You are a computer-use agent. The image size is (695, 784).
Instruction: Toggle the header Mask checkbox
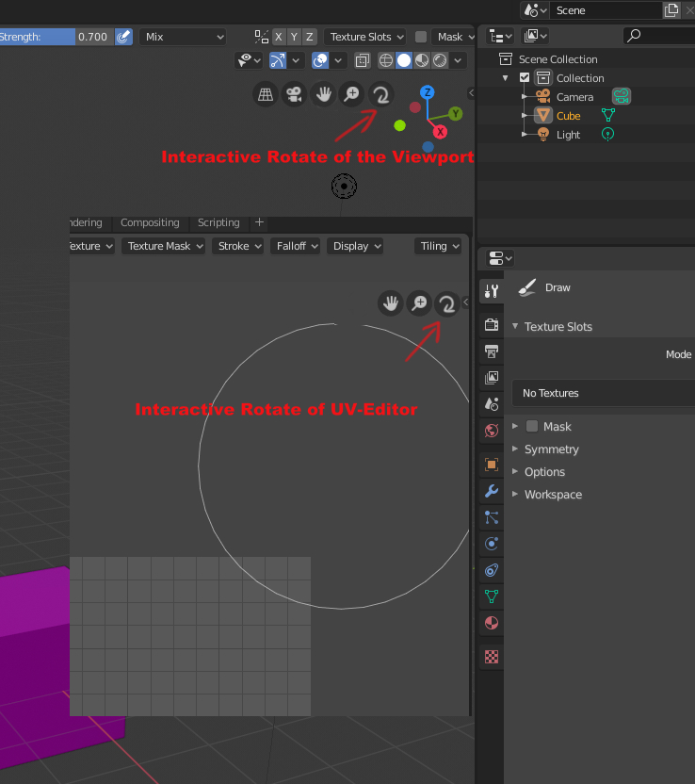(x=421, y=37)
